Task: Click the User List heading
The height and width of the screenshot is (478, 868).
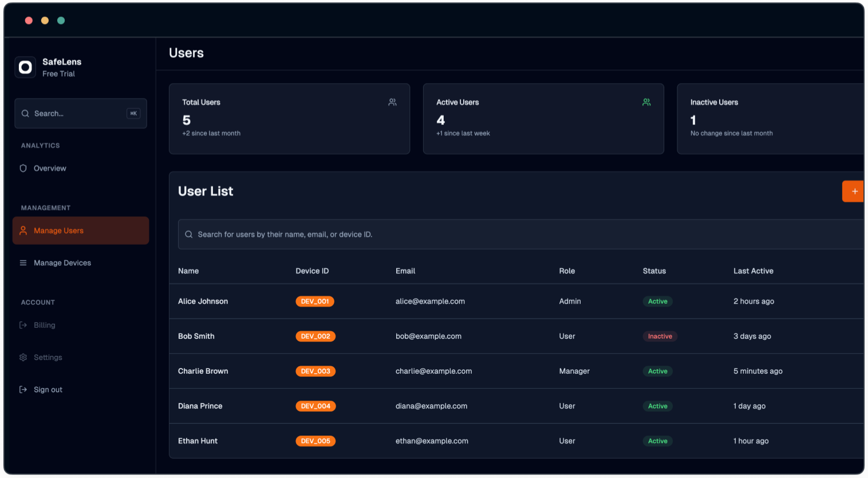Action: coord(206,191)
